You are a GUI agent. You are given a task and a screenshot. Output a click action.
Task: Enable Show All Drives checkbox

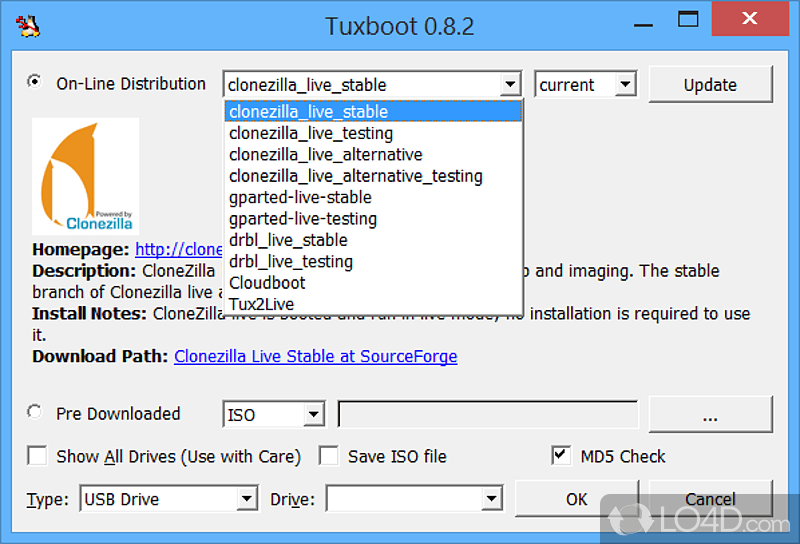coord(37,456)
